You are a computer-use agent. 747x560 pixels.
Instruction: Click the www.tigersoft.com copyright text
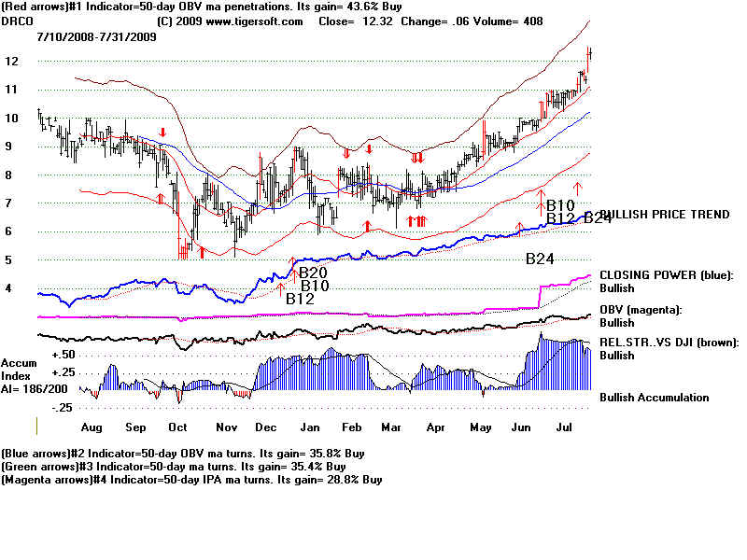(230, 21)
